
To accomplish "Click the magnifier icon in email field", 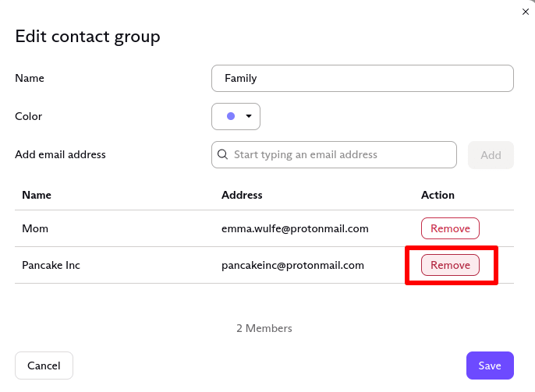I will (223, 154).
